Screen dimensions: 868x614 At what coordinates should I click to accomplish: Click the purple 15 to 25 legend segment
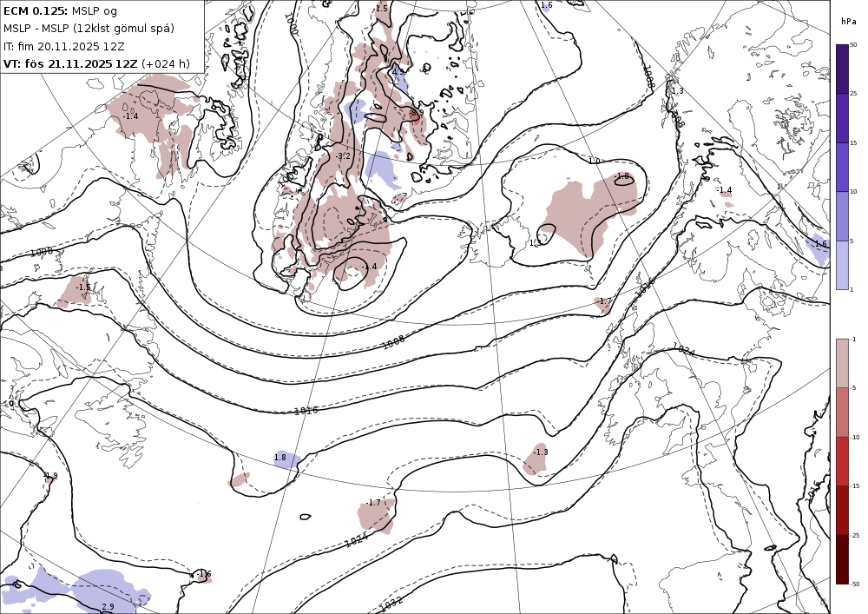pos(842,118)
